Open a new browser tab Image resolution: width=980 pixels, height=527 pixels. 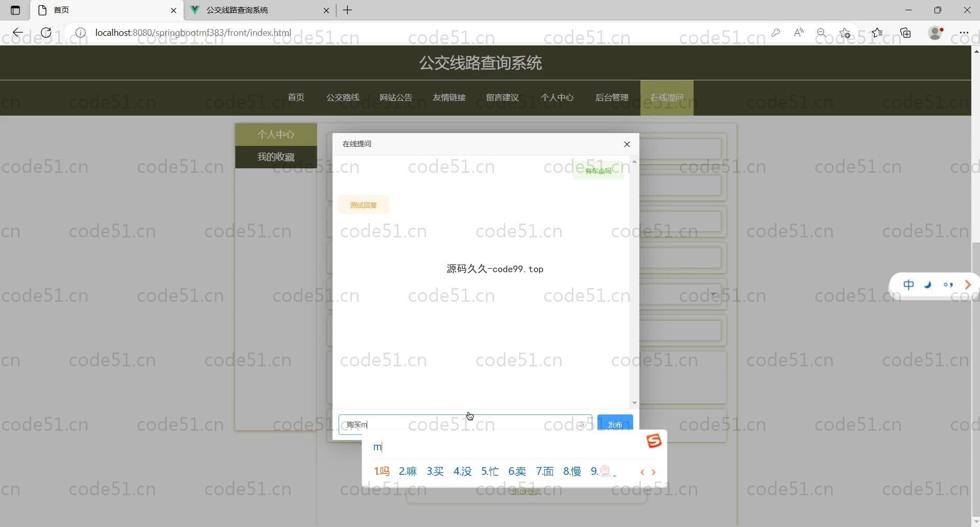coord(348,10)
